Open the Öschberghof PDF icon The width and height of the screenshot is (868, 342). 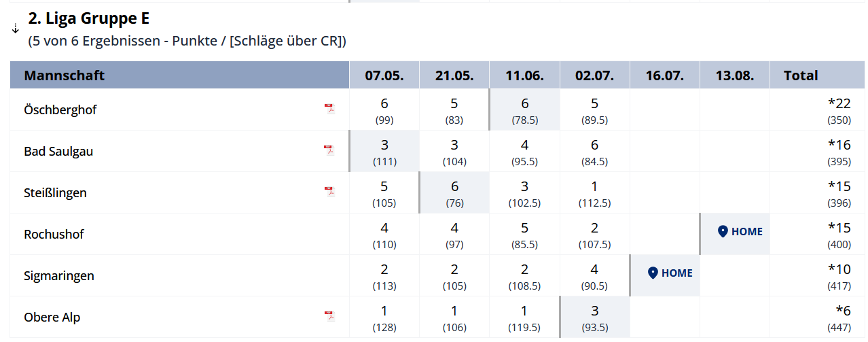pyautogui.click(x=329, y=109)
